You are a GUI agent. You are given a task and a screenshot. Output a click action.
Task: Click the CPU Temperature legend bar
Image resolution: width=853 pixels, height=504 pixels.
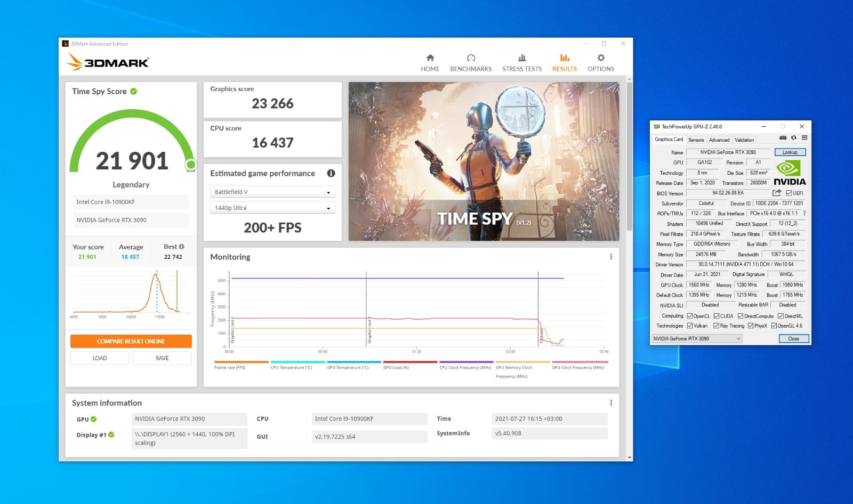coord(297,362)
